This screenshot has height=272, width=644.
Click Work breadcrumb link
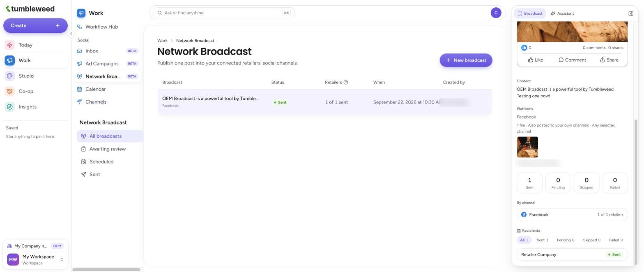162,41
